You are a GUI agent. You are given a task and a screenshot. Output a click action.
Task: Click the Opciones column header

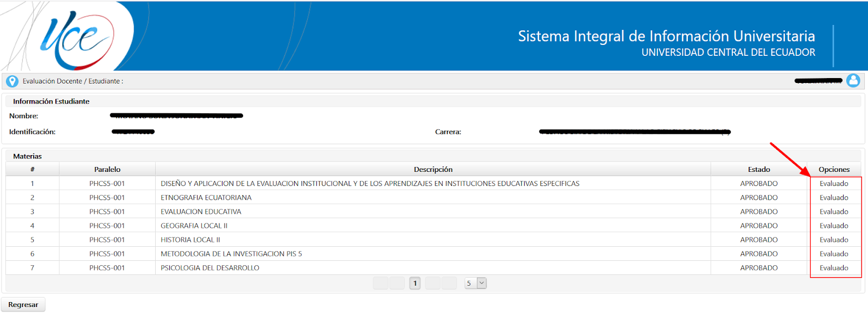click(x=834, y=169)
